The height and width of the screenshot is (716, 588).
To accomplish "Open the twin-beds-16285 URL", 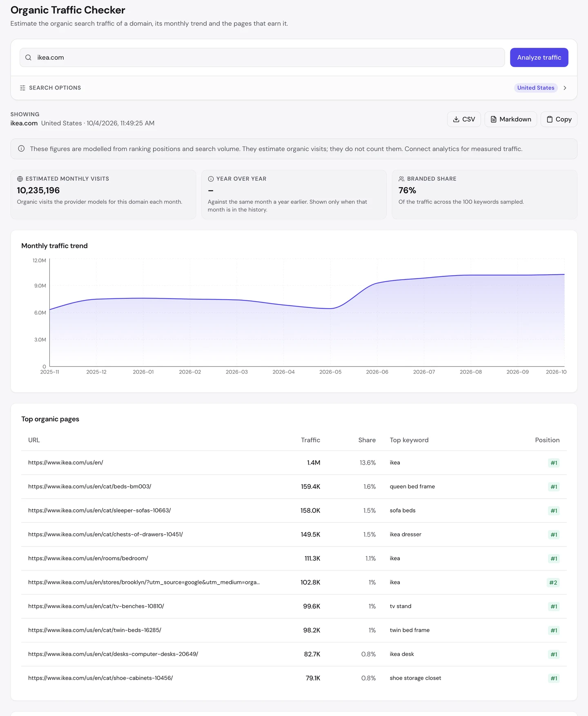I will (95, 630).
